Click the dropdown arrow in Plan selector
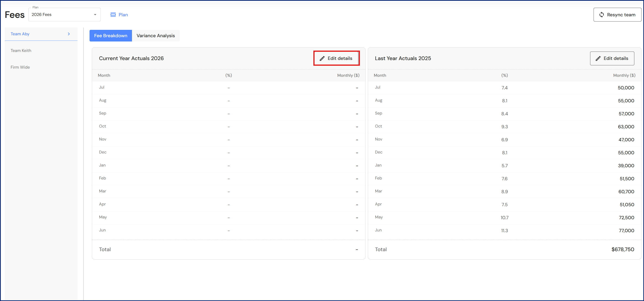The height and width of the screenshot is (301, 644). click(x=95, y=15)
